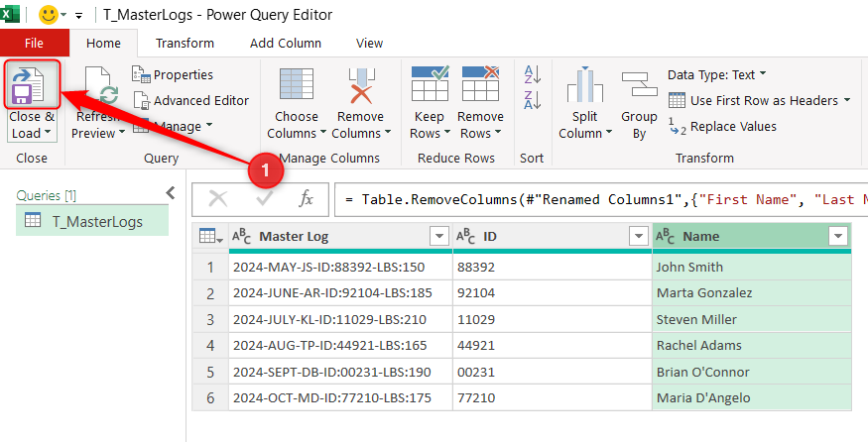Click the Group By icon
This screenshot has height=442, width=868.
(639, 84)
